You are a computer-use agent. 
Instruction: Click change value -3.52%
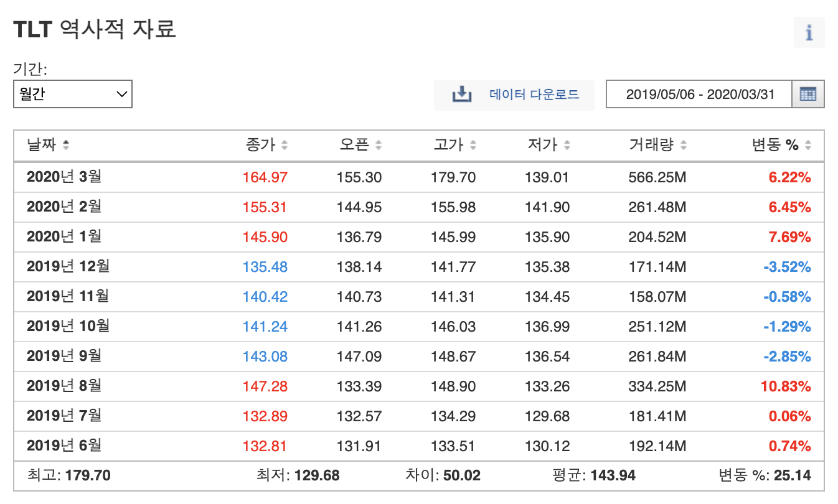[787, 267]
